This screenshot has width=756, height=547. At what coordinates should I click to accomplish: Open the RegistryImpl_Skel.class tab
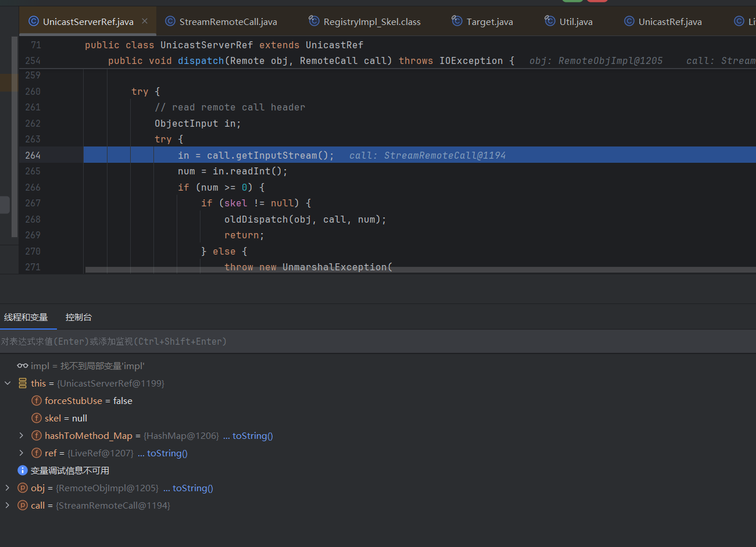371,22
